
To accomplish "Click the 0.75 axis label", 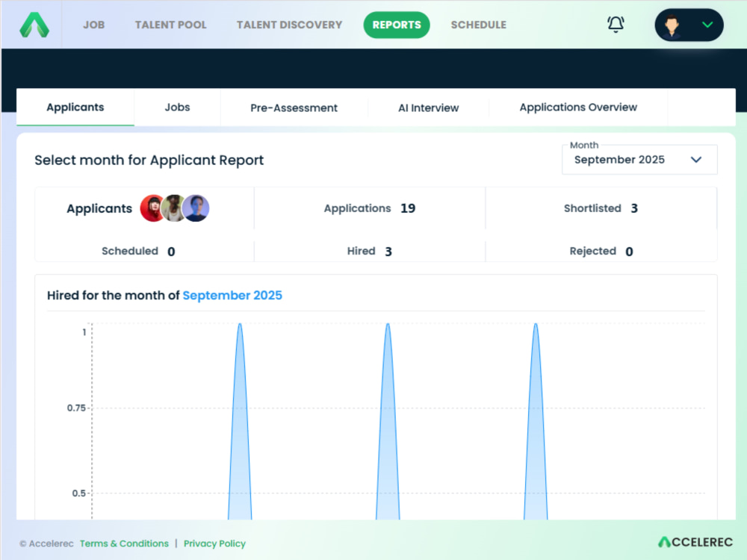I will point(76,408).
